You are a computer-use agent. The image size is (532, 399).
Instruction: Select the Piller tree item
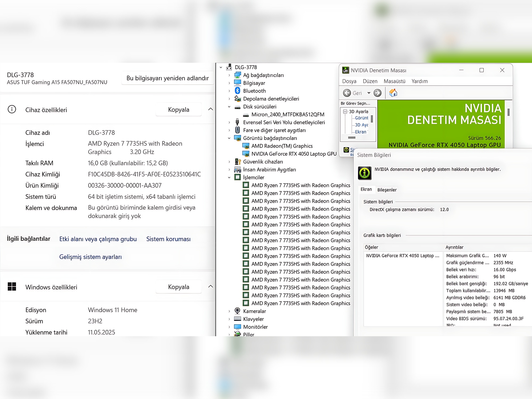click(x=248, y=334)
